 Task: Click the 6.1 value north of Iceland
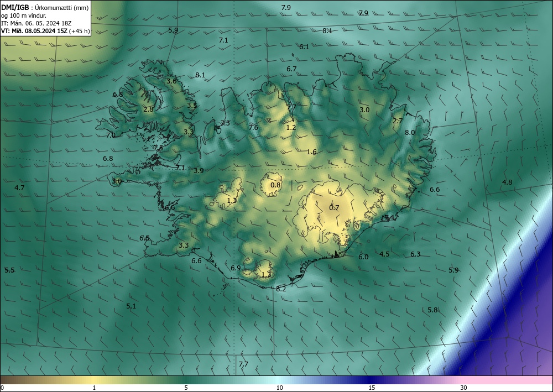click(x=304, y=47)
